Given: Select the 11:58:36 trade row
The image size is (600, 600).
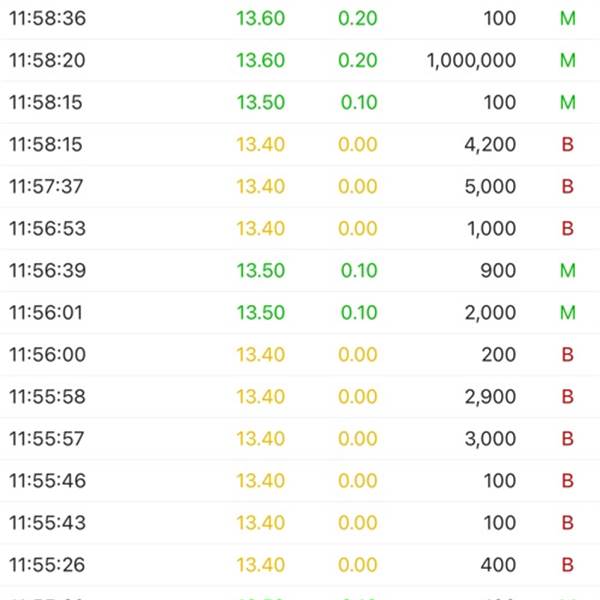Looking at the screenshot, I should [300, 19].
